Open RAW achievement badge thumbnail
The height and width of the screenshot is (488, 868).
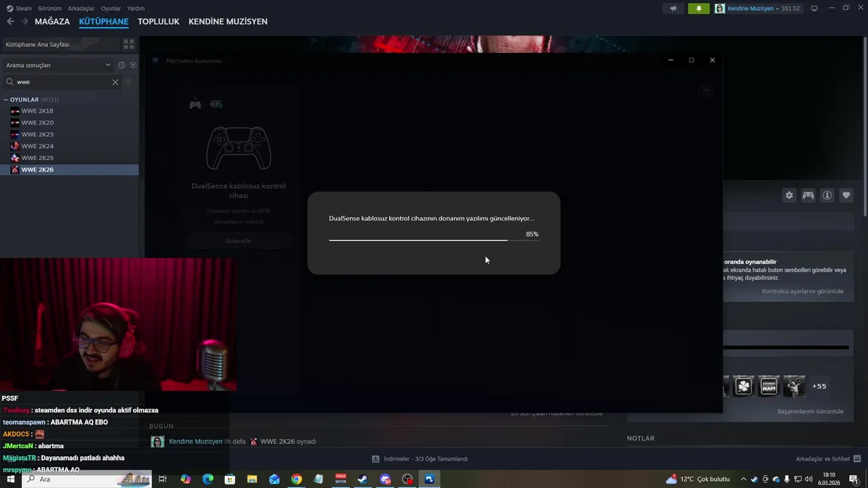769,386
